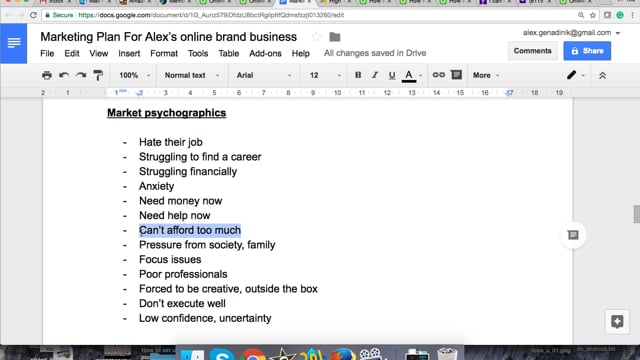The width and height of the screenshot is (640, 360).
Task: Click the Comments button
Action: [x=532, y=51]
